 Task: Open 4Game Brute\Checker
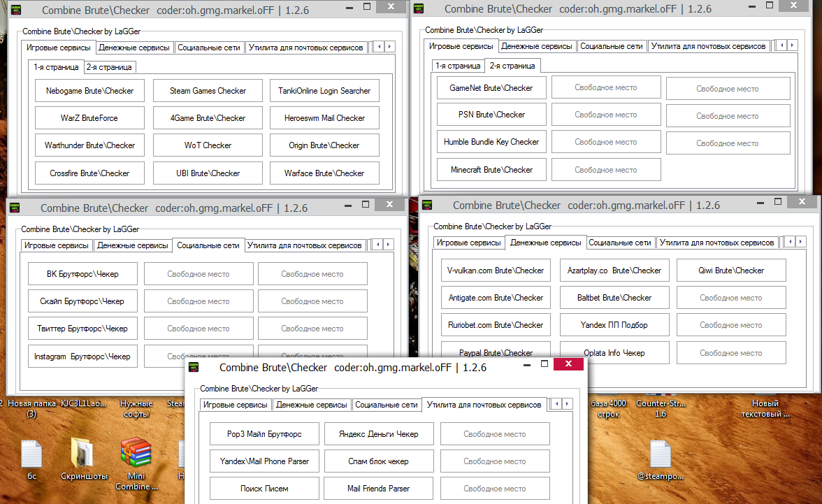208,118
